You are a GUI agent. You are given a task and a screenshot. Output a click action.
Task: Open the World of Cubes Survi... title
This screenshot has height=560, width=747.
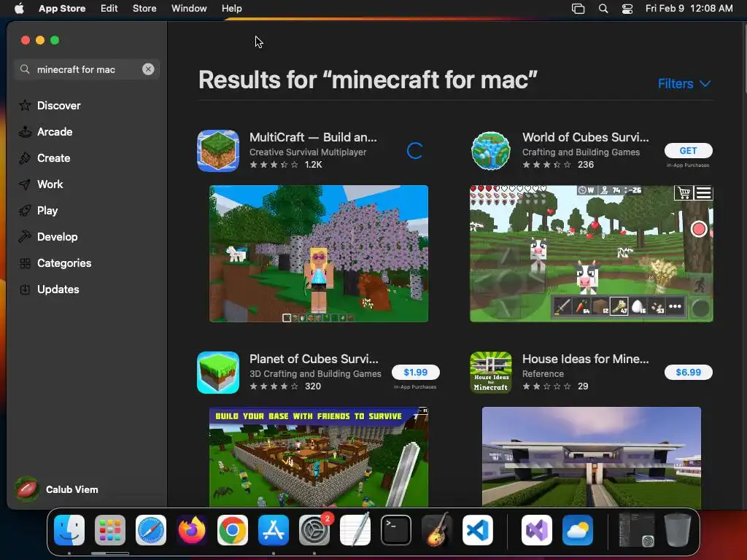(586, 137)
